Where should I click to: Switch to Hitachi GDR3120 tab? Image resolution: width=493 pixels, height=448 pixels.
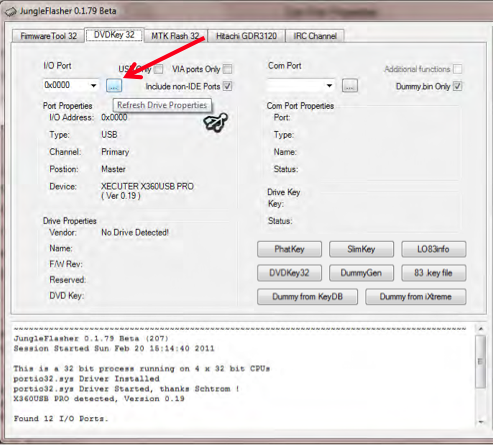click(246, 36)
